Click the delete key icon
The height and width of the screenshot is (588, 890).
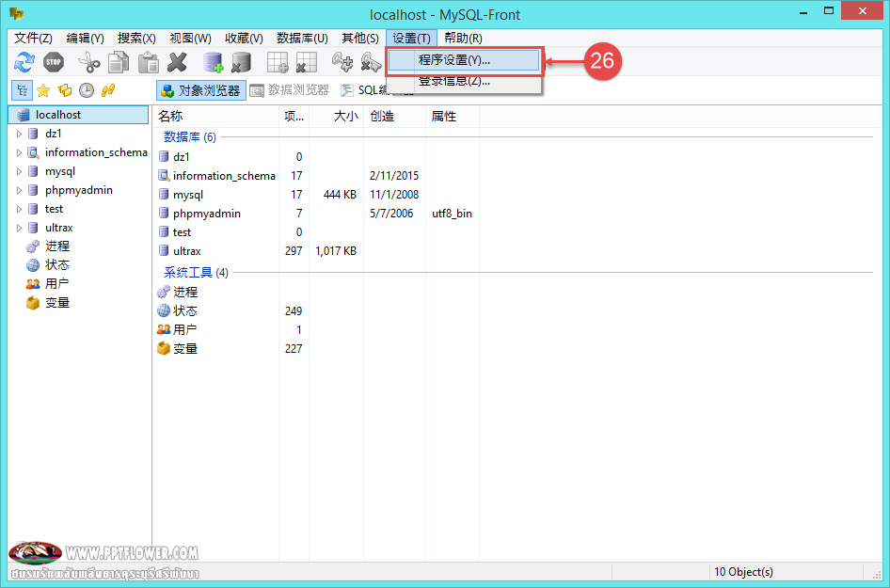tap(371, 62)
